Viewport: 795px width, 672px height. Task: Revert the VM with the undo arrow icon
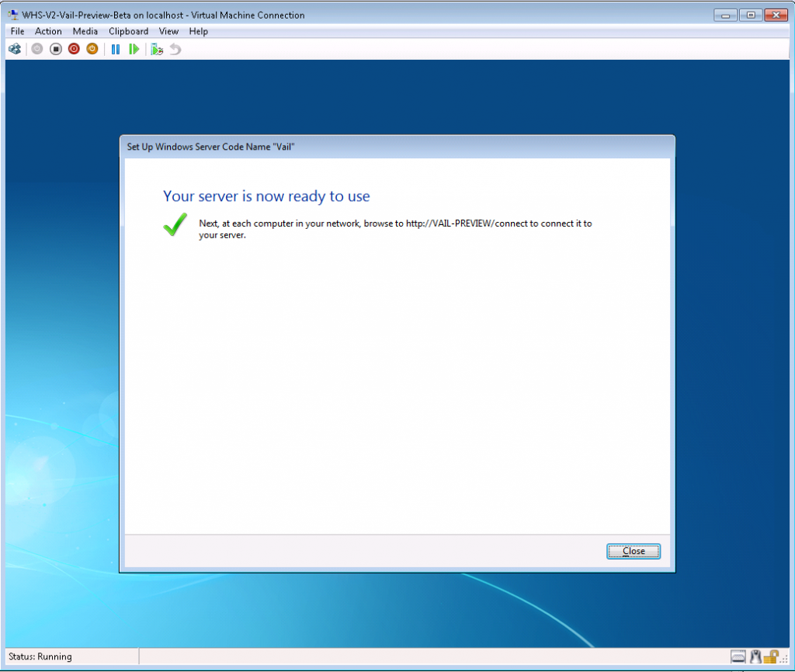(175, 49)
